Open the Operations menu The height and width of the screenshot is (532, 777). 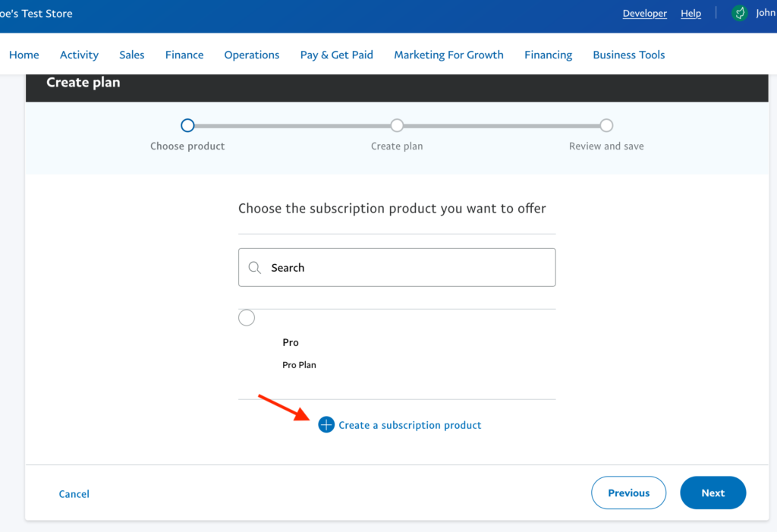click(252, 55)
